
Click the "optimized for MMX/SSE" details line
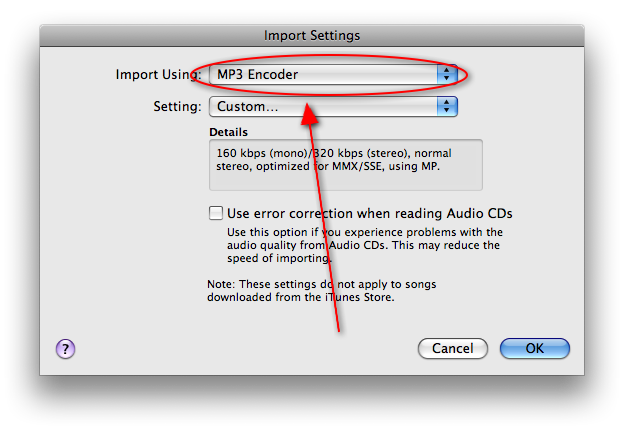click(328, 166)
